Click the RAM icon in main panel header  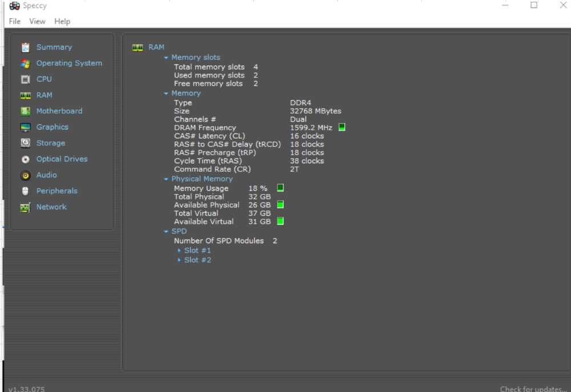coord(137,47)
